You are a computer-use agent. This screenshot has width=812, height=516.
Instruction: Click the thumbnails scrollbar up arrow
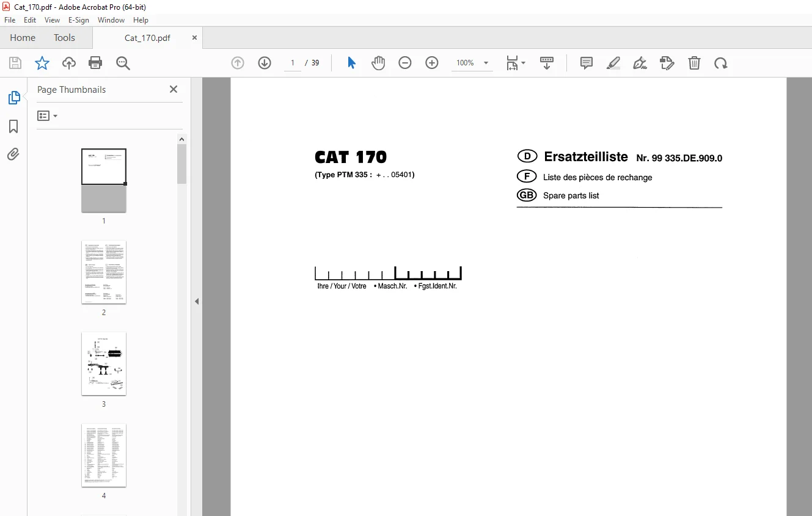pyautogui.click(x=182, y=139)
